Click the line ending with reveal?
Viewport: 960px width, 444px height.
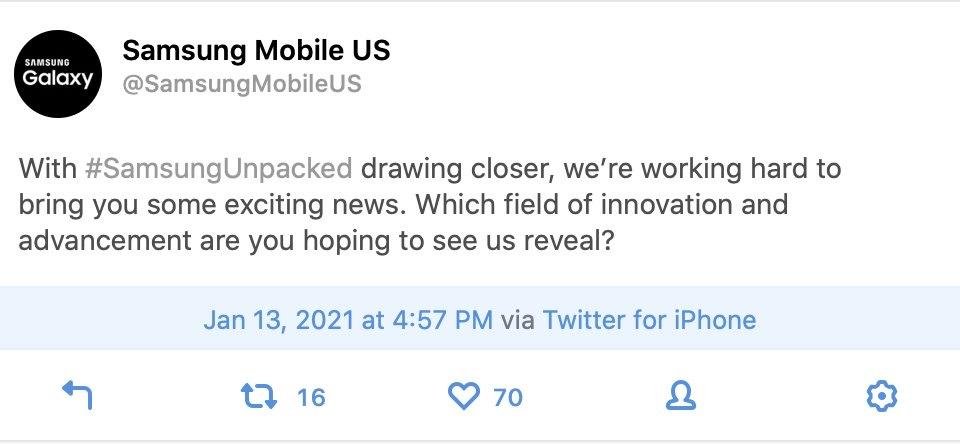[316, 241]
